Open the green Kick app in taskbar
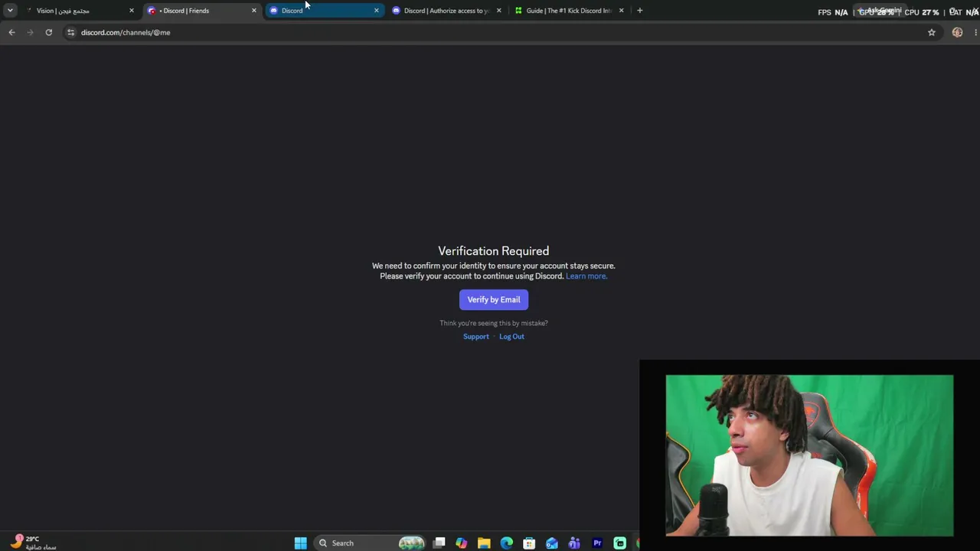The height and width of the screenshot is (551, 980). coord(619,543)
